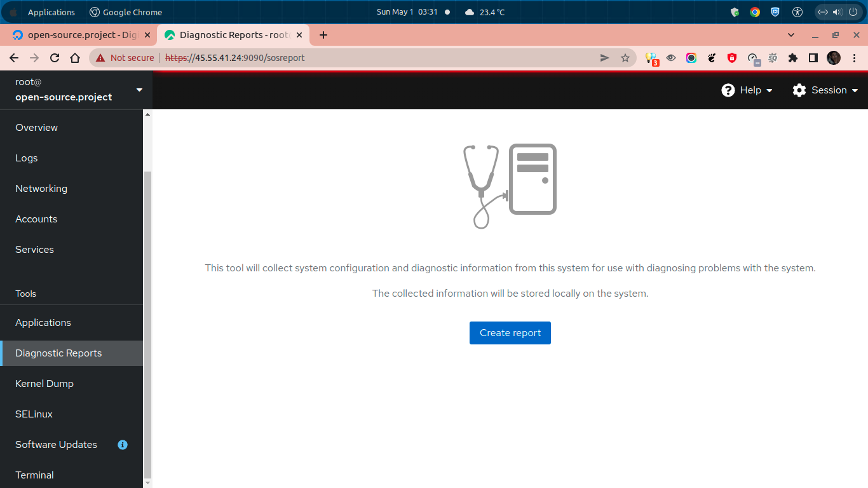Close the open-source.project browser tab

point(147,35)
